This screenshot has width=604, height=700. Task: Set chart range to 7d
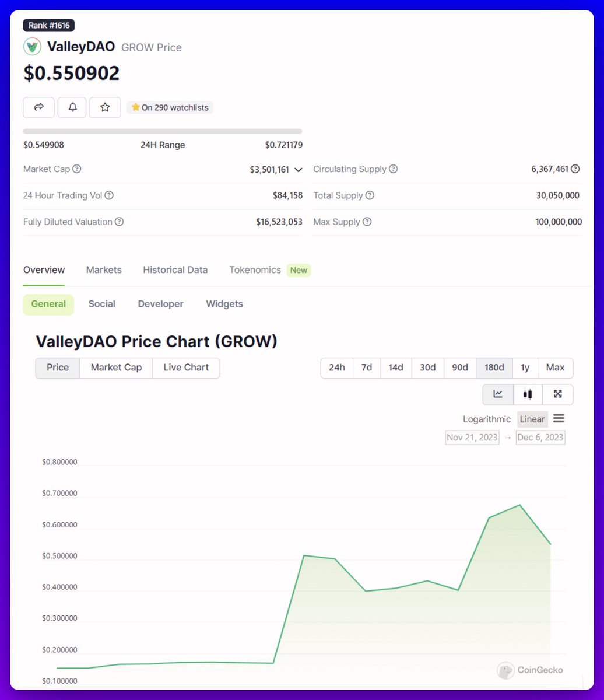tap(367, 367)
